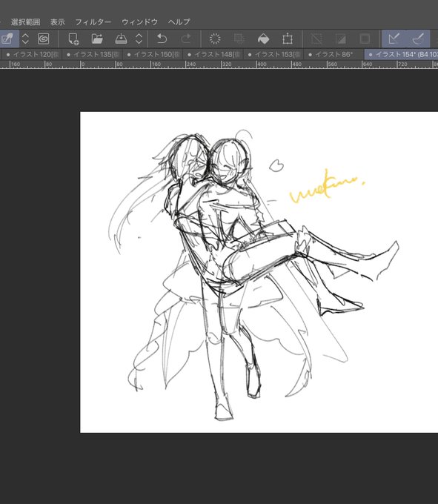
Task: Toggle Snap to Special Ruler
Action: click(418, 39)
